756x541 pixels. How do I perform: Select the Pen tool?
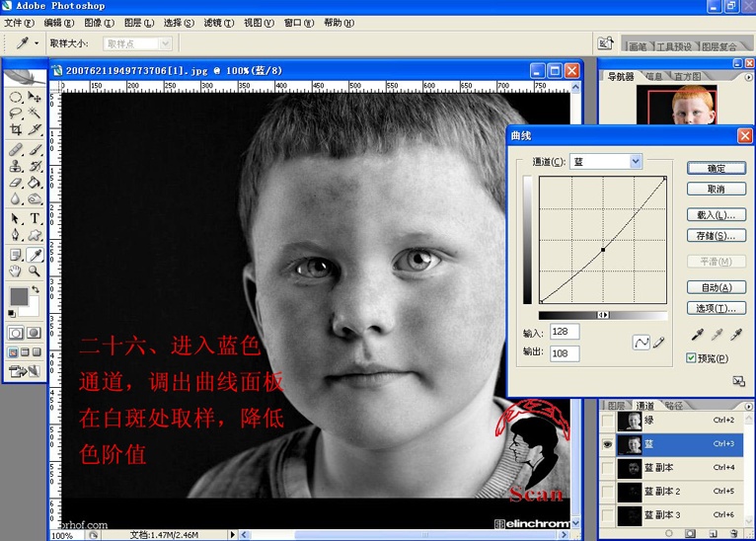click(x=16, y=235)
